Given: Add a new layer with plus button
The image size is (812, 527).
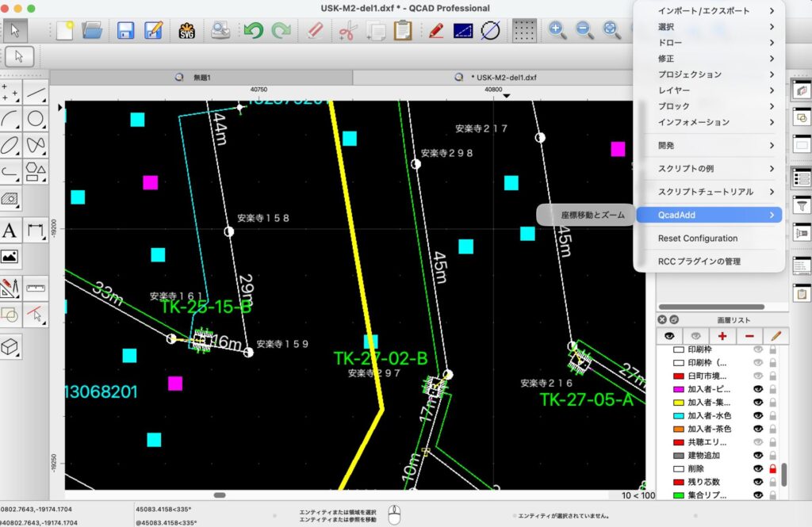Looking at the screenshot, I should (722, 336).
